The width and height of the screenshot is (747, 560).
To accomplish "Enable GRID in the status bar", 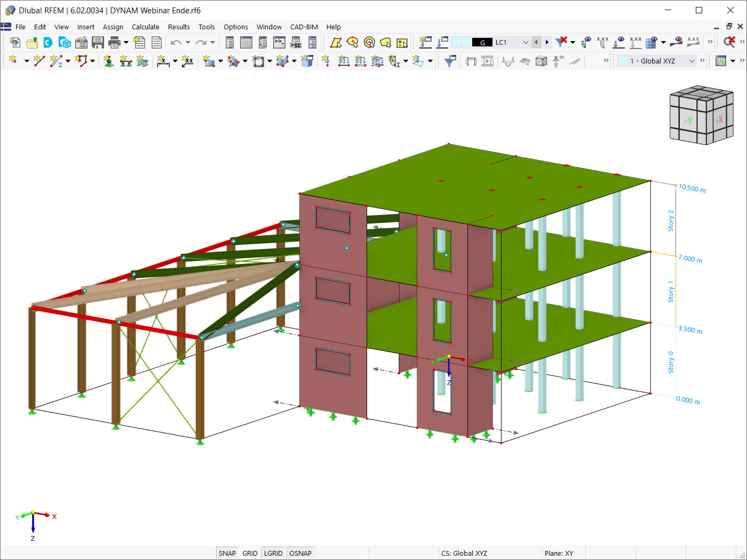I will 249,553.
